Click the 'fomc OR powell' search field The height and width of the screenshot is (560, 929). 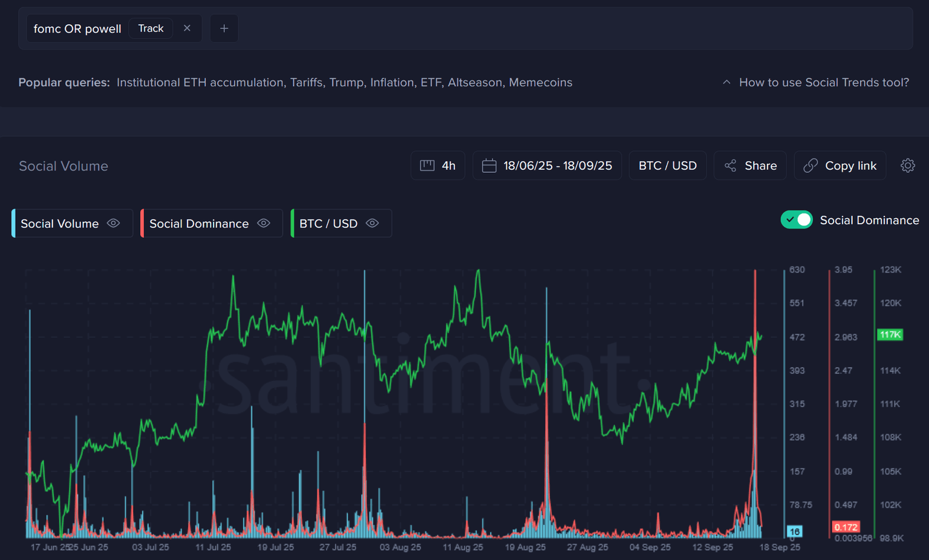coord(77,28)
